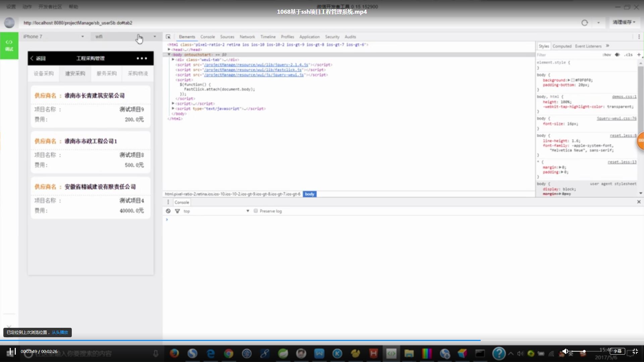The height and width of the screenshot is (362, 644).
Task: Click the #F0F0F0 background color swatch
Action: coord(573,80)
